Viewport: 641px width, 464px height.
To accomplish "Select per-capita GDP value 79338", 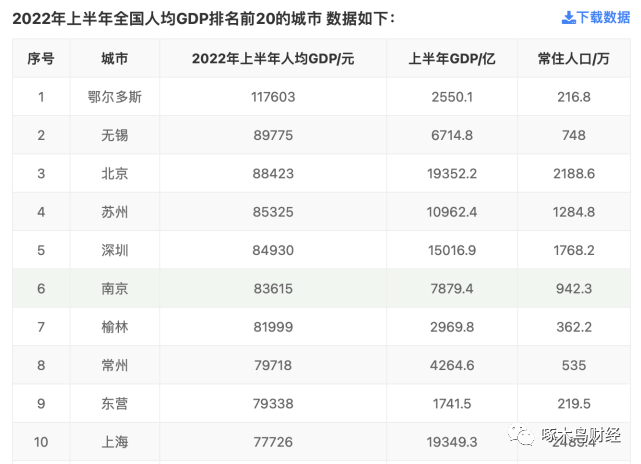I will 273,403.
